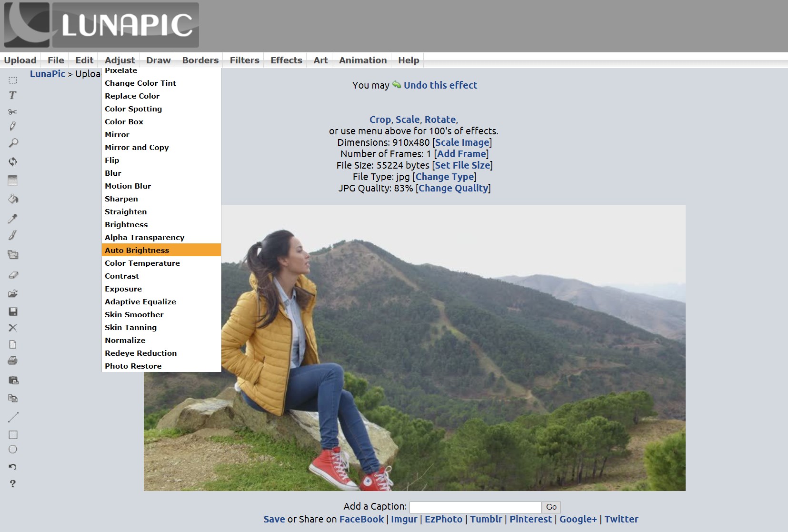This screenshot has height=532, width=788.
Task: Activate the eraser tool
Action: (13, 275)
